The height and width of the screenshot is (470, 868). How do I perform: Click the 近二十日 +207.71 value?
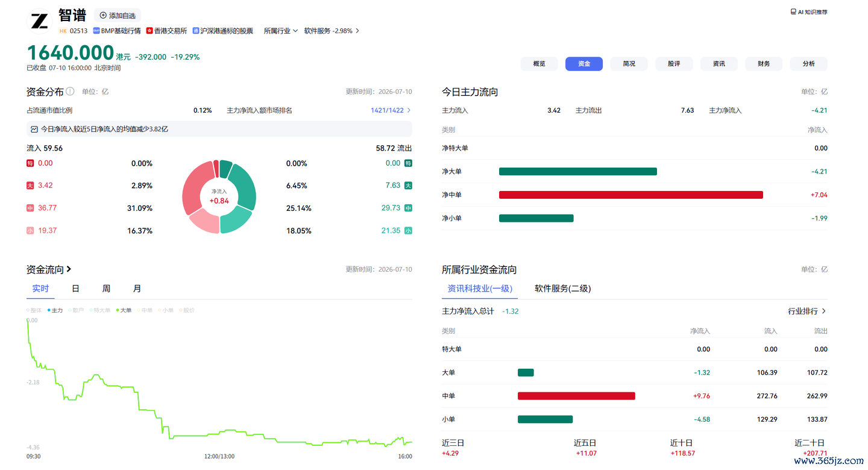(x=814, y=453)
